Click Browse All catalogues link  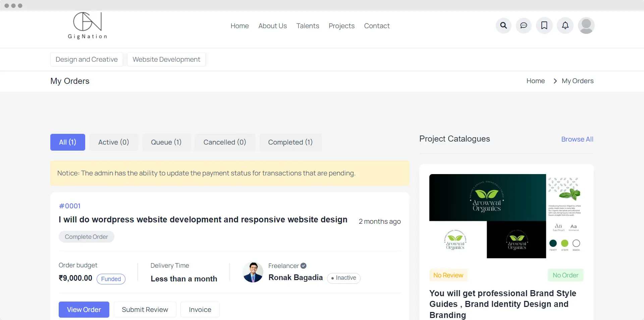[577, 139]
